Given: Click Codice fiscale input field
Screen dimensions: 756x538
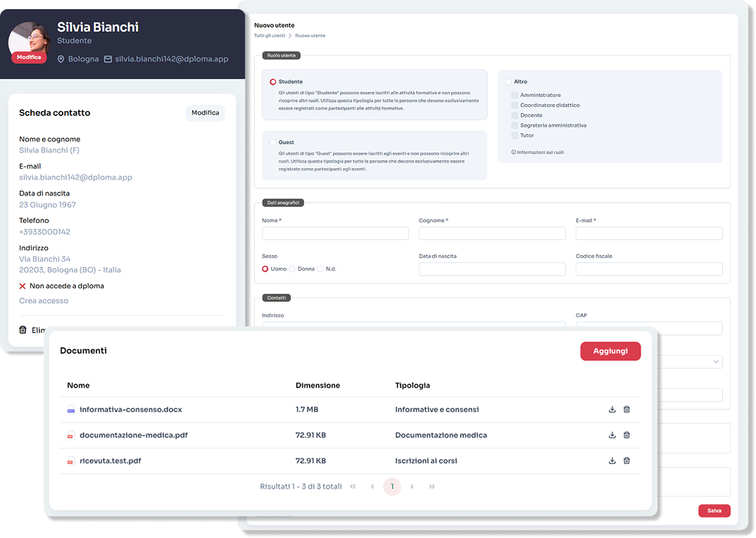Looking at the screenshot, I should click(649, 269).
